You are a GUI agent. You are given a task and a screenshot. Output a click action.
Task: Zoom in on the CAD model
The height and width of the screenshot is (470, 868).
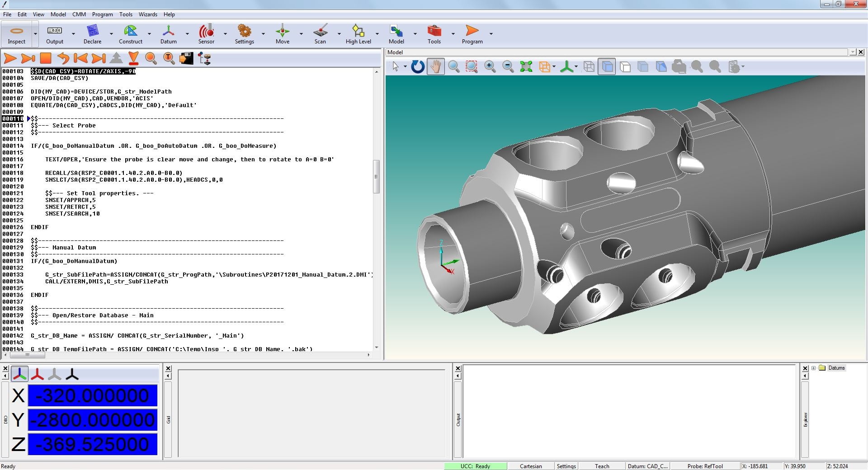pos(490,66)
